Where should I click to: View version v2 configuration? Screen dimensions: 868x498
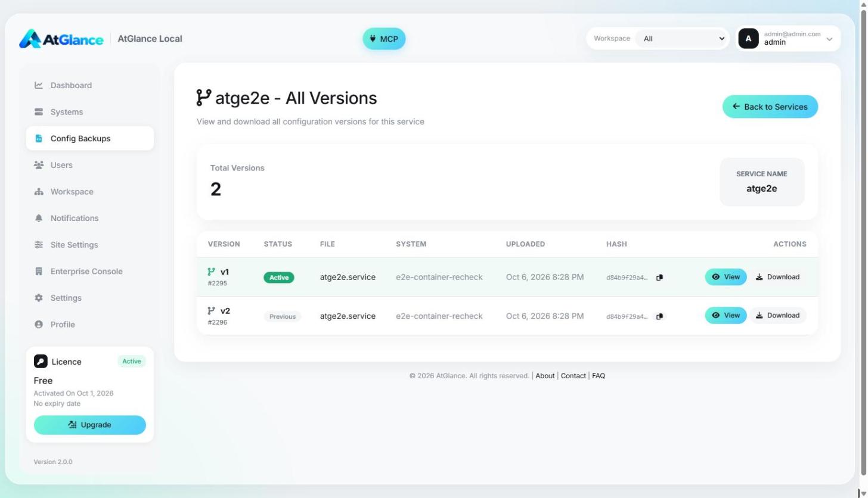click(x=726, y=316)
